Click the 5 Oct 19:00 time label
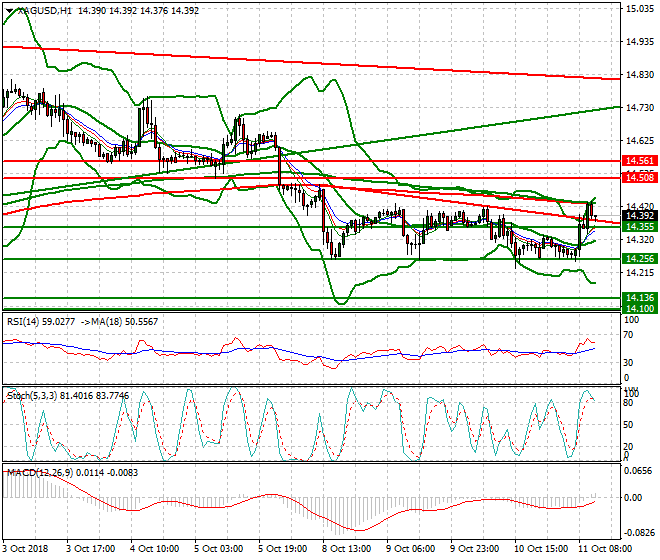660x560 pixels. pos(281,549)
